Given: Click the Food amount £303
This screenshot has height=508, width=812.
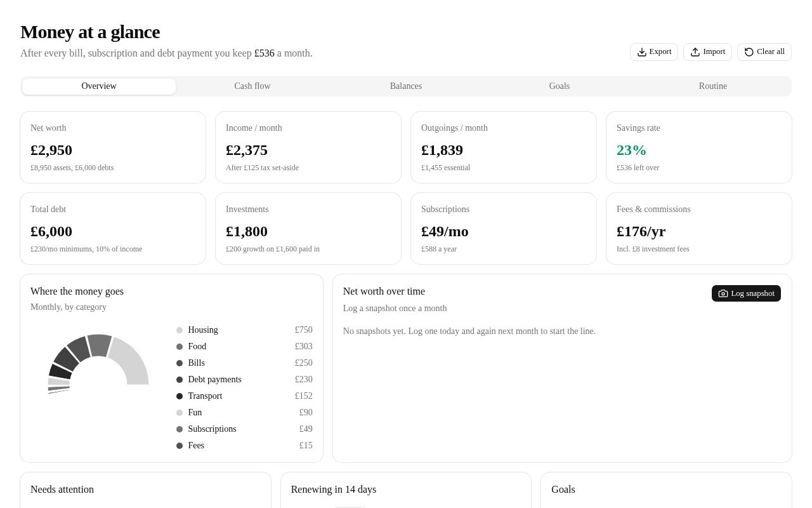Looking at the screenshot, I should pos(304,347).
